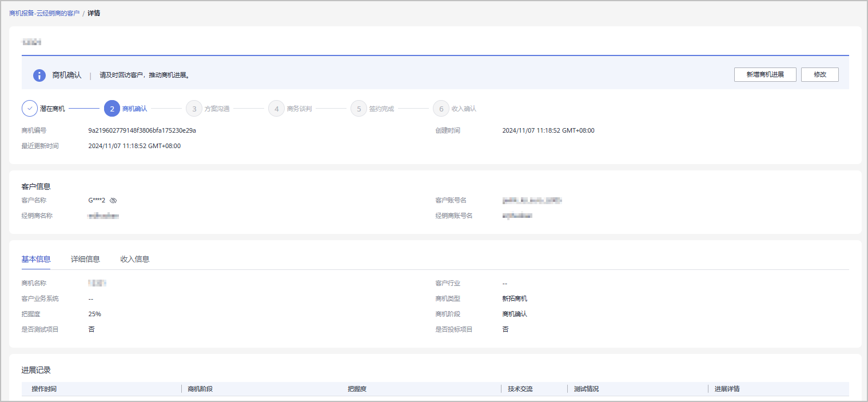Image resolution: width=868 pixels, height=402 pixels.
Task: Open the 收入信息 tab
Action: (x=135, y=259)
